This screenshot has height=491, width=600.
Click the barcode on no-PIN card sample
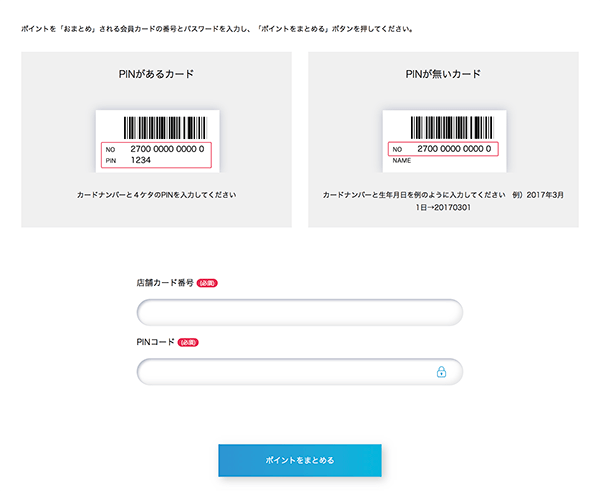point(452,128)
